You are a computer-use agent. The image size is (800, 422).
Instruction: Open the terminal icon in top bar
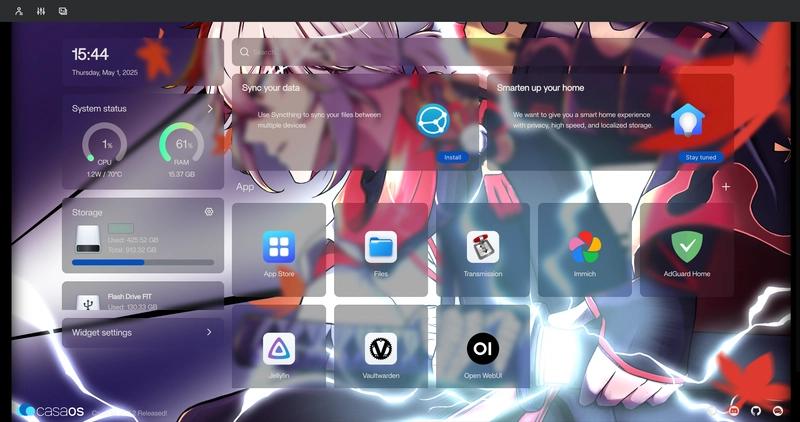click(x=63, y=11)
